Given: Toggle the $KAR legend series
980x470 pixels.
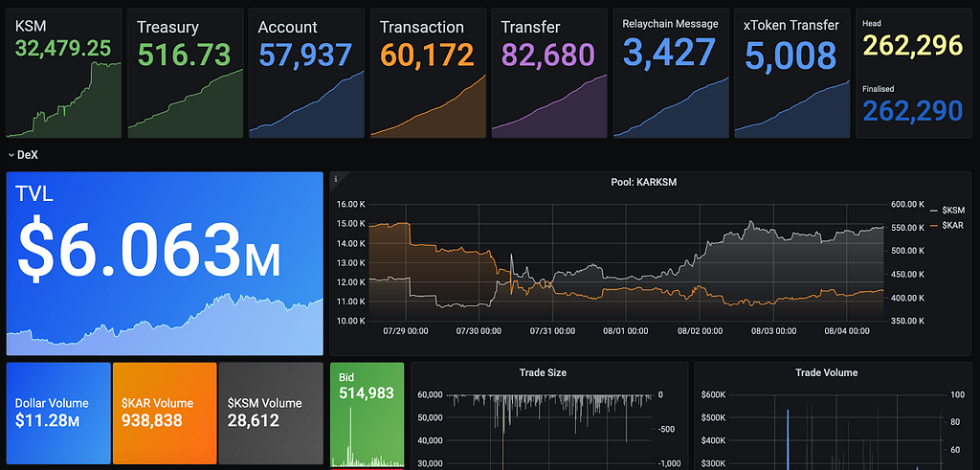Looking at the screenshot, I should (x=947, y=224).
